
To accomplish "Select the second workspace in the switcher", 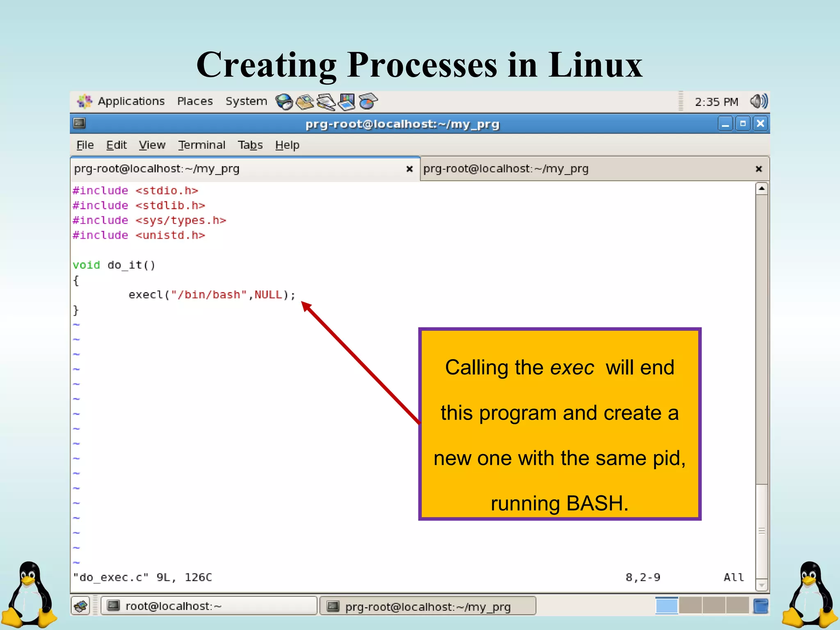I will (690, 605).
